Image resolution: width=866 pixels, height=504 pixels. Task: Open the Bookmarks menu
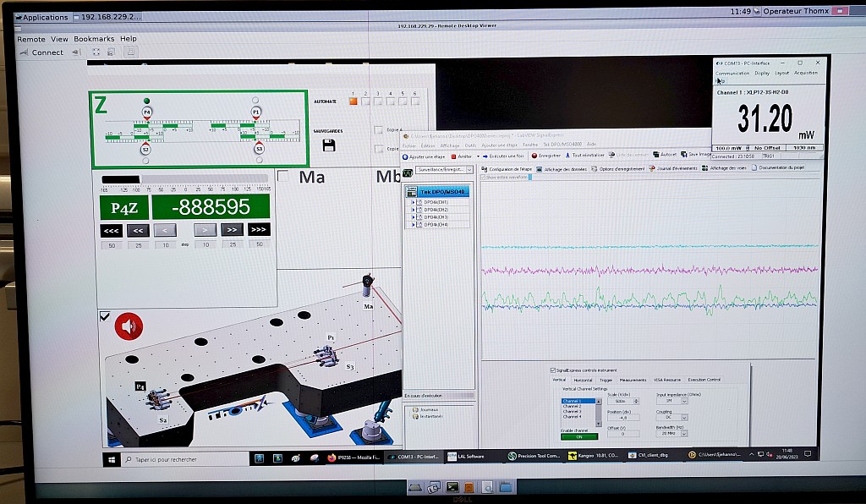click(x=93, y=39)
